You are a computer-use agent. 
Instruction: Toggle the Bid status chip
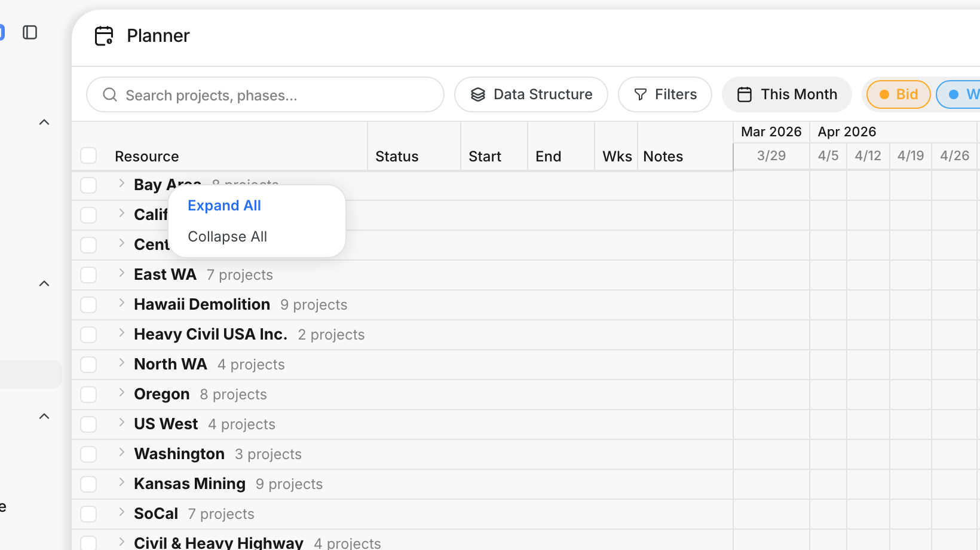pyautogui.click(x=899, y=94)
